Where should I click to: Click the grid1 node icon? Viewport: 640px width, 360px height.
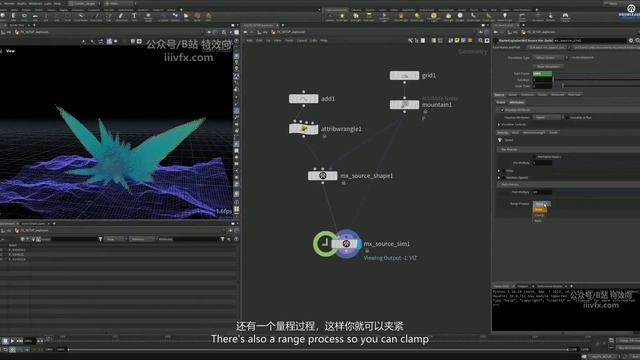[x=404, y=76]
